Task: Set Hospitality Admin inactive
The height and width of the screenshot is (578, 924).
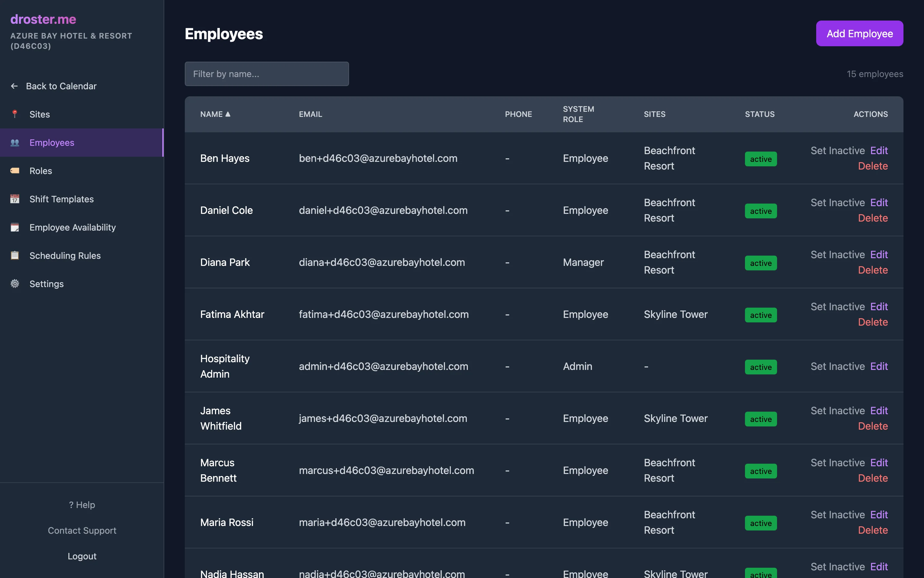Action: (x=837, y=366)
